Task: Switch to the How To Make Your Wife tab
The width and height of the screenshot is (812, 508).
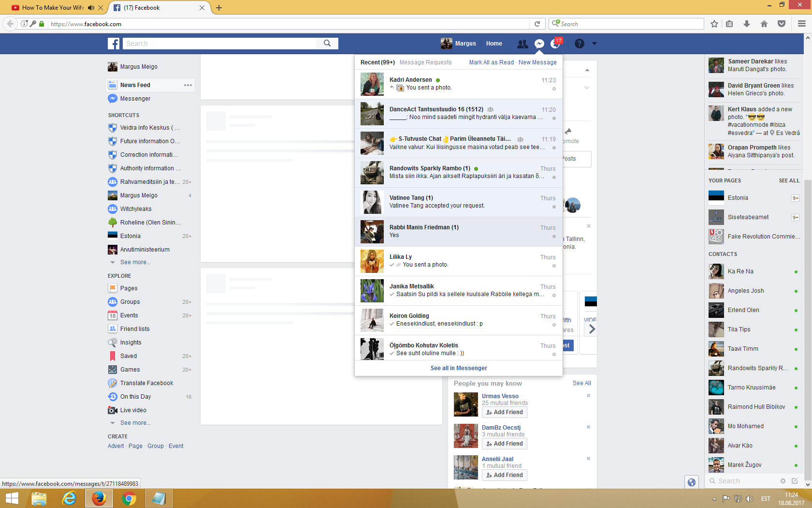Action: 54,8
